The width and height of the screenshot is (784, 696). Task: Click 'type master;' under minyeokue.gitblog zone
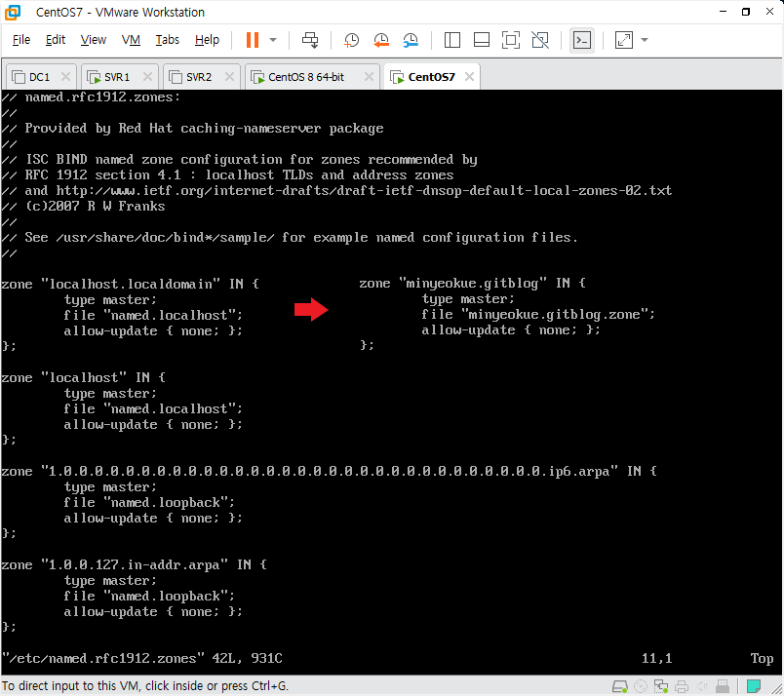pyautogui.click(x=468, y=299)
